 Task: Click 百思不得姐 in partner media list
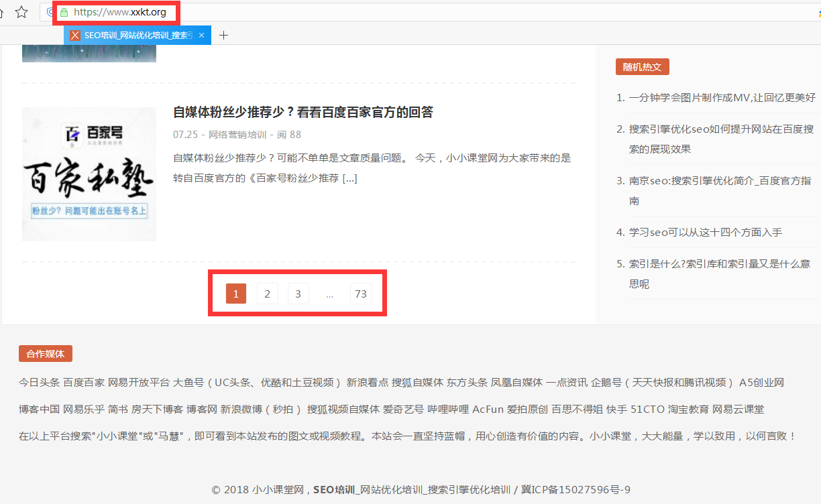tap(577, 409)
